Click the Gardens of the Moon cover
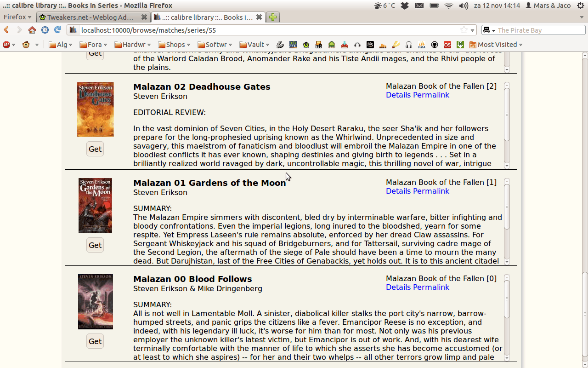The width and height of the screenshot is (588, 368). tap(95, 206)
